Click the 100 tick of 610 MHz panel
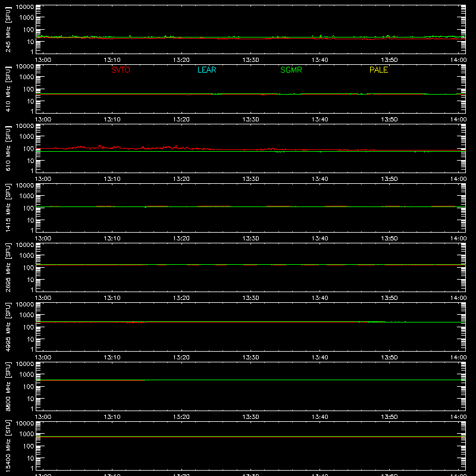Viewport: 476px width, 476px height. pyautogui.click(x=29, y=149)
